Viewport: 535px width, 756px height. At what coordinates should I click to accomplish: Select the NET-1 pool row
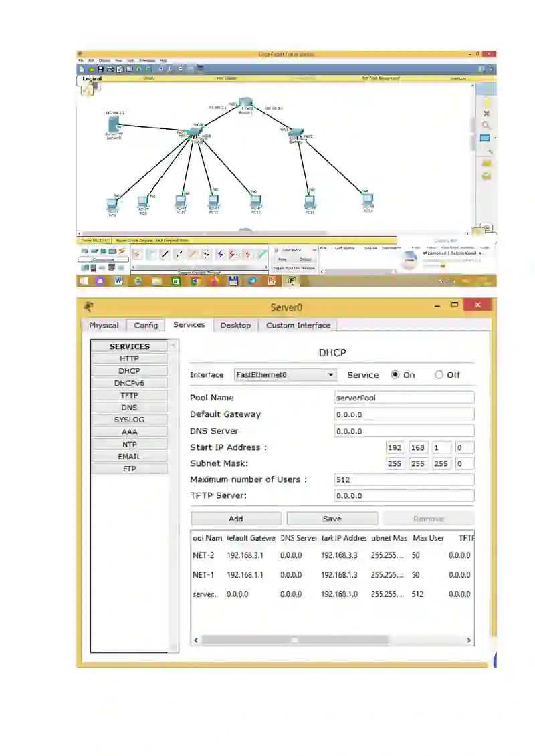(332, 575)
